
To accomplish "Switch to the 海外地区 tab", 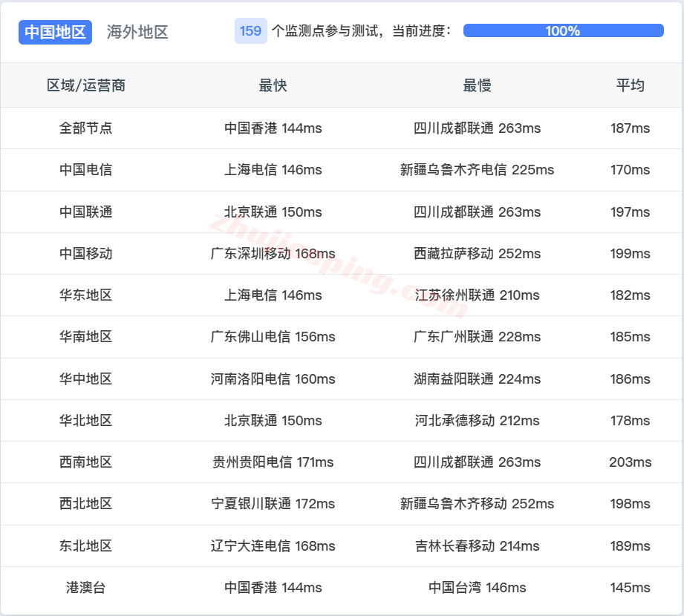I will coord(137,32).
